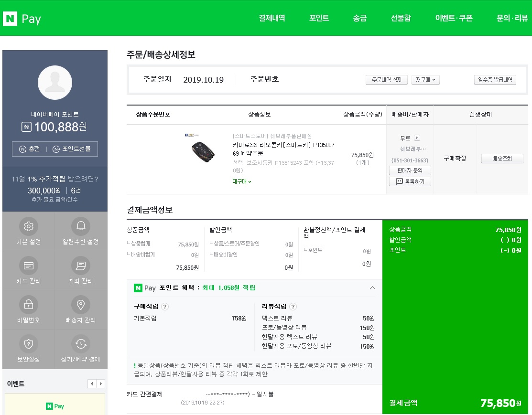The height and width of the screenshot is (415, 532).
Task: Click the 영수증 발급내역 button
Action: (x=495, y=80)
